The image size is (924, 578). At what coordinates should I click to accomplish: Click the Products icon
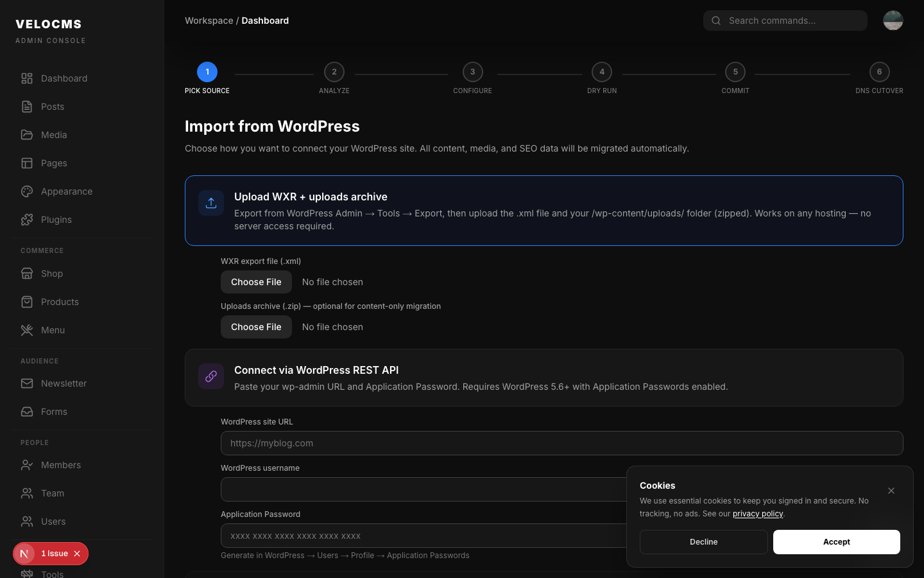tap(26, 302)
